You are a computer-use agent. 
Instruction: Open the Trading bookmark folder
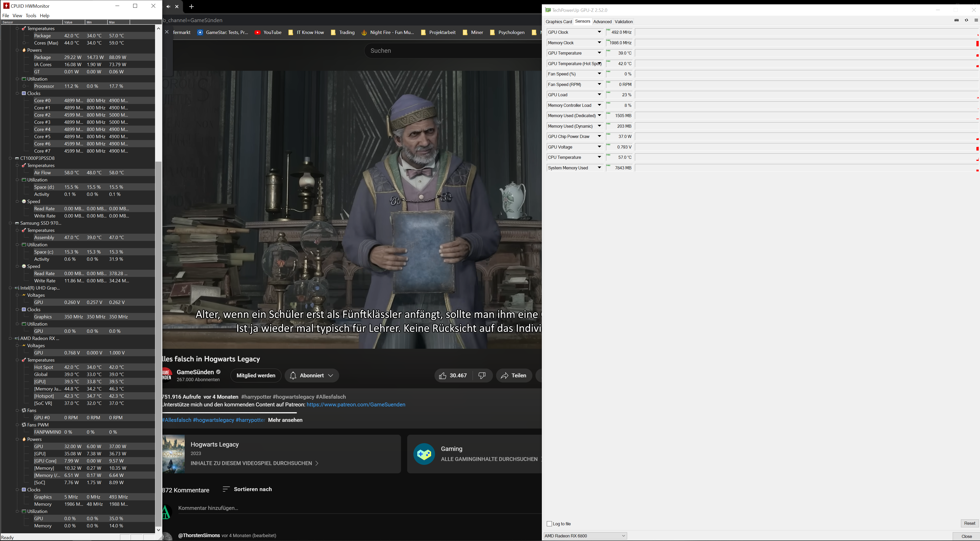click(x=343, y=33)
